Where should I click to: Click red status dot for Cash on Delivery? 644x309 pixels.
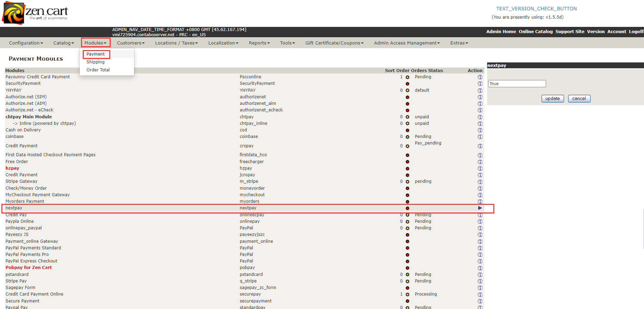(x=407, y=130)
